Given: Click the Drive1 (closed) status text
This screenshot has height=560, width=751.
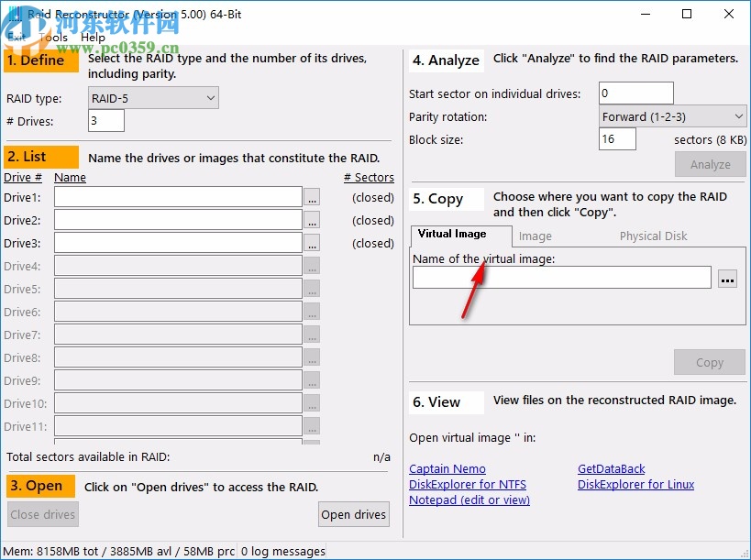Looking at the screenshot, I should coord(373,197).
